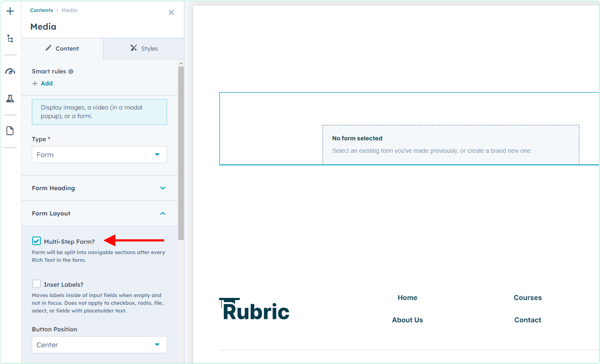Click the sidebar panel vertical scrollbar

pos(181,153)
